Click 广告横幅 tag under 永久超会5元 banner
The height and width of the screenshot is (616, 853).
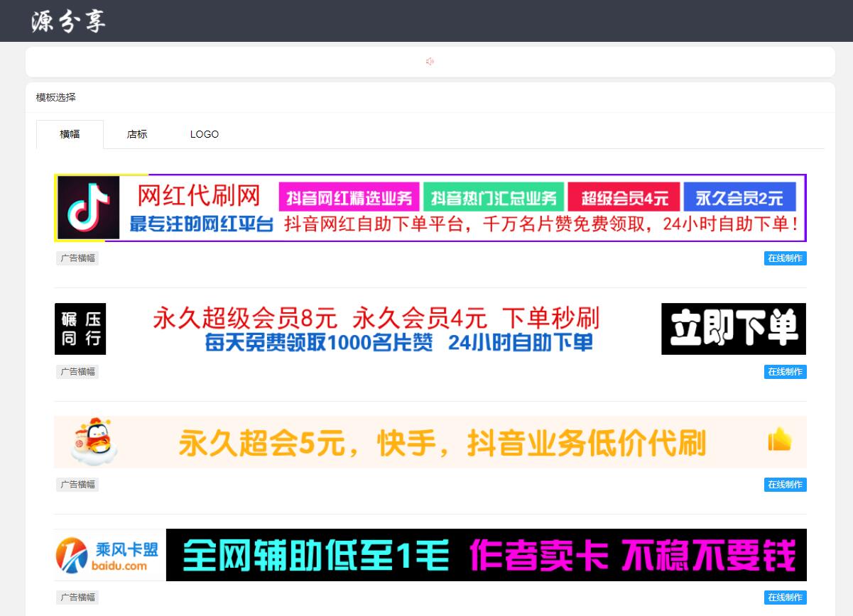coord(77,485)
